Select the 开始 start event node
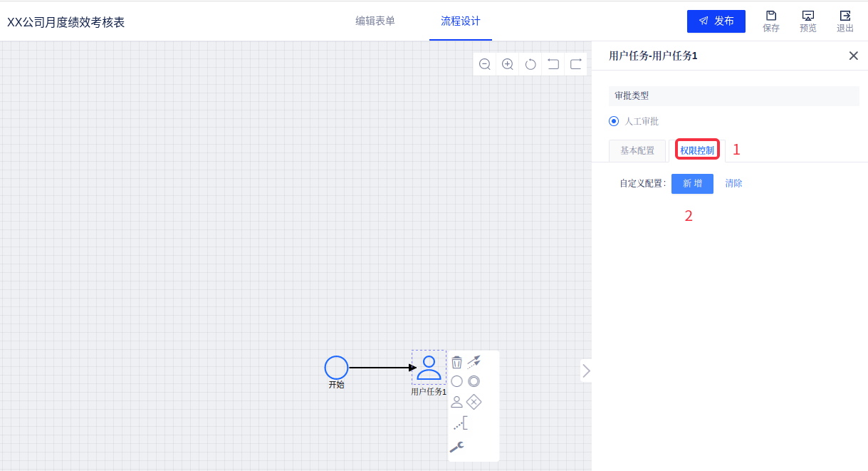868x471 pixels. click(x=336, y=368)
